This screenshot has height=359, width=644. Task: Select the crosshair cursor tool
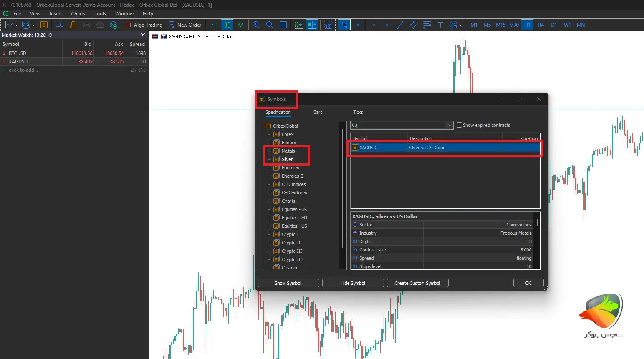[x=358, y=25]
